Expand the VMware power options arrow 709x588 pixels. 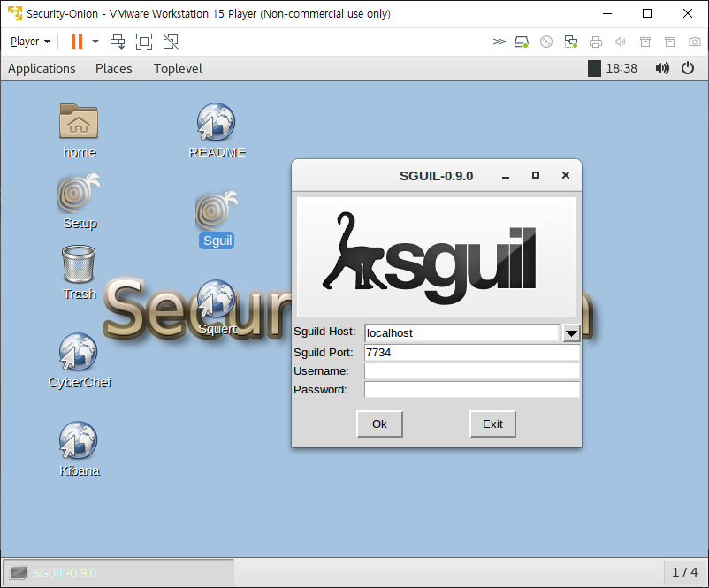pyautogui.click(x=95, y=42)
